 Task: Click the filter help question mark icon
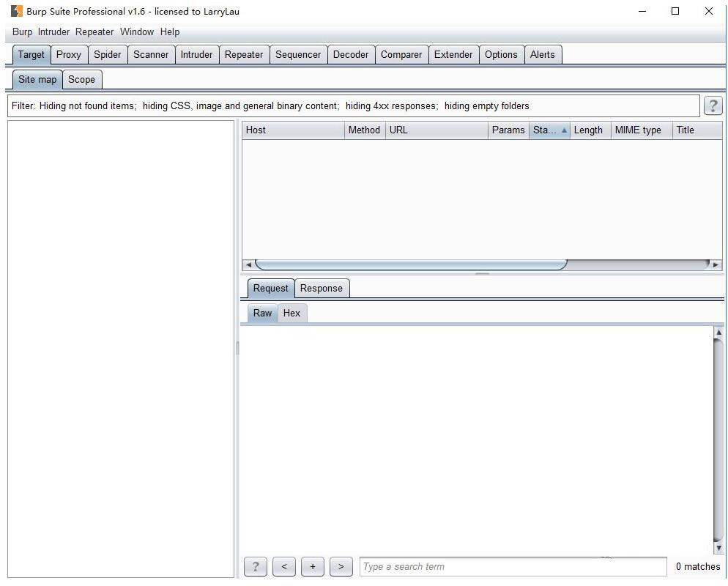point(712,105)
